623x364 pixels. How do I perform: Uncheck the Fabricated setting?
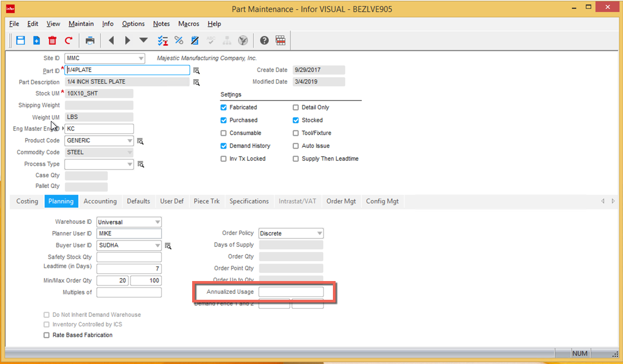(x=223, y=107)
